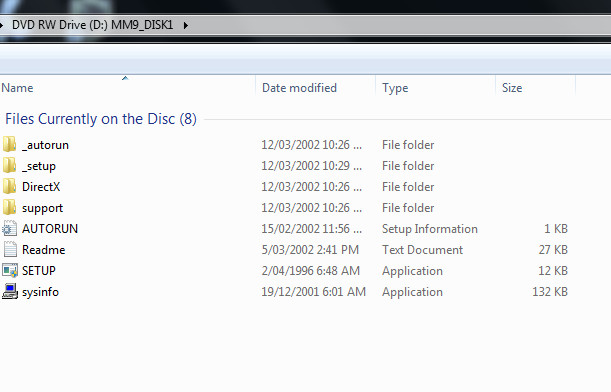Viewport: 611px width, 392px height.
Task: Select the _autorun folder icon
Action: click(9, 145)
